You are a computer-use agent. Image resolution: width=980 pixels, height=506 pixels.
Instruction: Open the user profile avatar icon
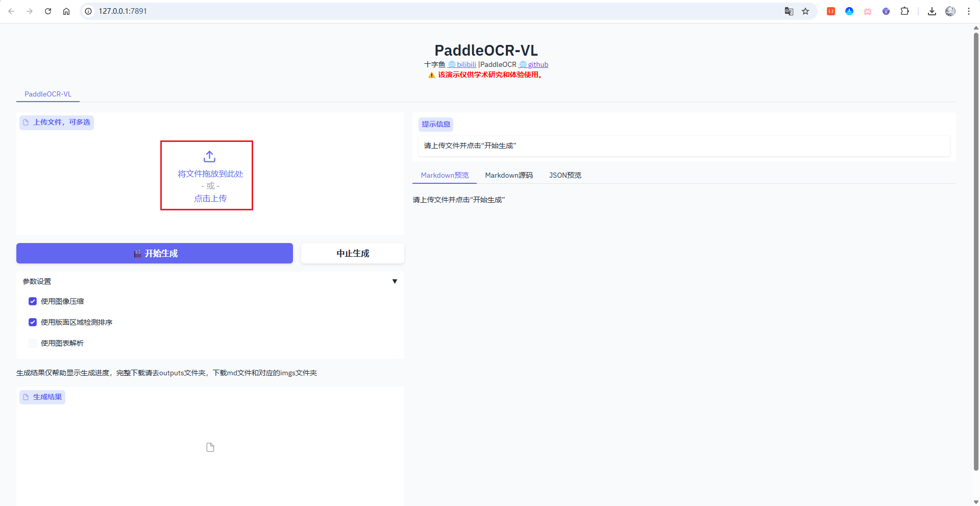[950, 11]
